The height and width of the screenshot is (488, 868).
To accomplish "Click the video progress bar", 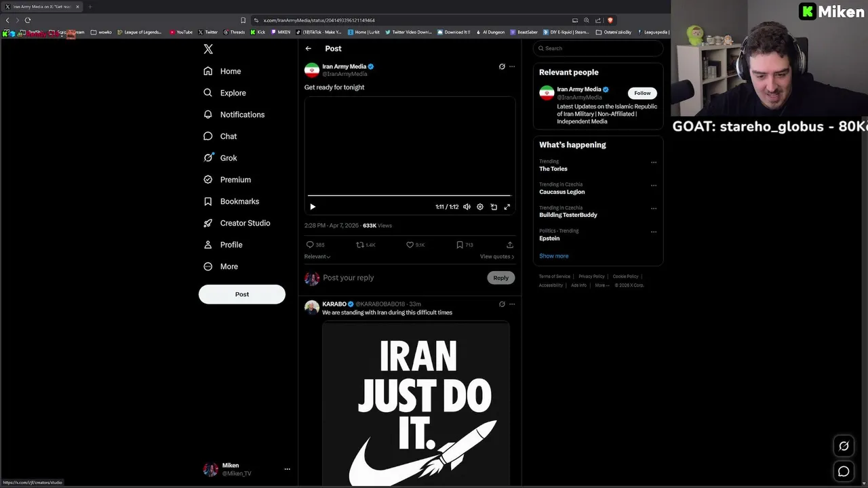I will pyautogui.click(x=410, y=195).
